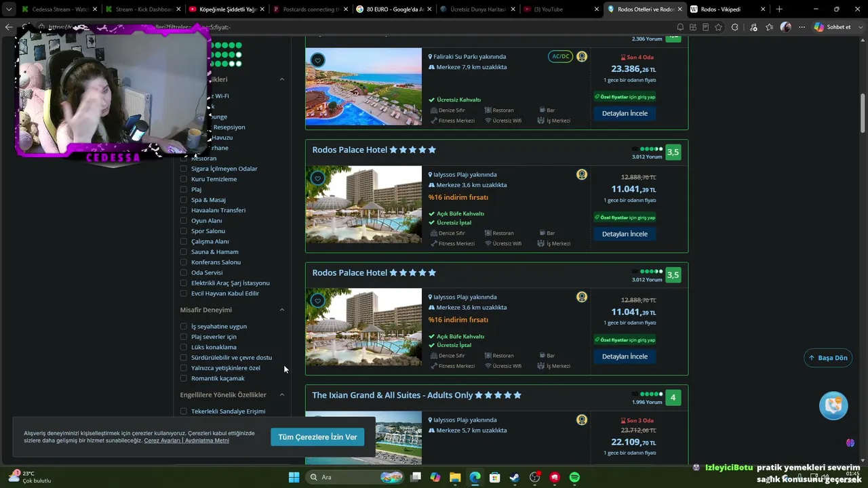This screenshot has height=488, width=868.
Task: Click the heart icon on first Rodos Palace Hotel
Action: pyautogui.click(x=317, y=178)
